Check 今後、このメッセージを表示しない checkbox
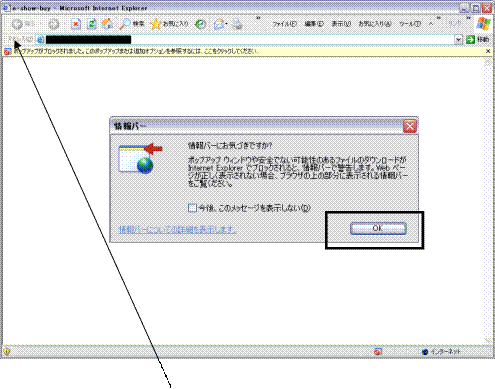Image resolution: width=495 pixels, height=389 pixels. tap(192, 208)
